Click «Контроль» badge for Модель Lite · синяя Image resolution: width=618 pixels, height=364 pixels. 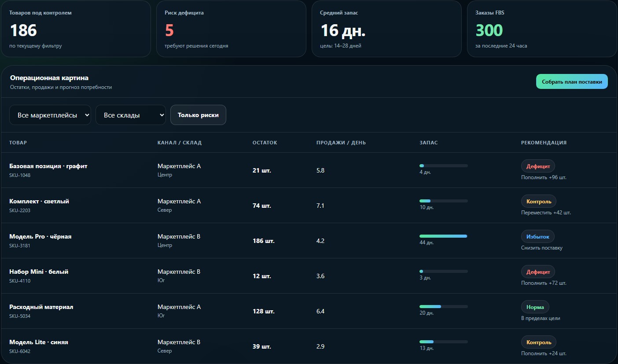[x=539, y=342]
